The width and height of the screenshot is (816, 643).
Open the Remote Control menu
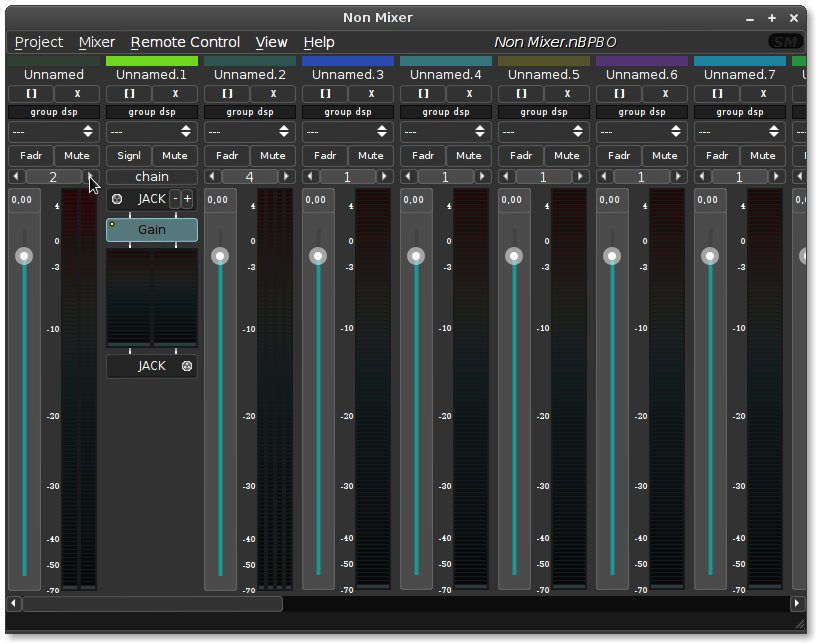tap(185, 42)
